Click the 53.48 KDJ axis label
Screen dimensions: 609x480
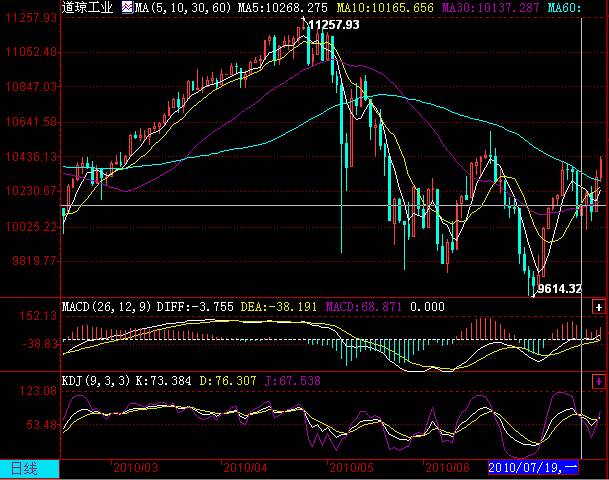[x=41, y=425]
